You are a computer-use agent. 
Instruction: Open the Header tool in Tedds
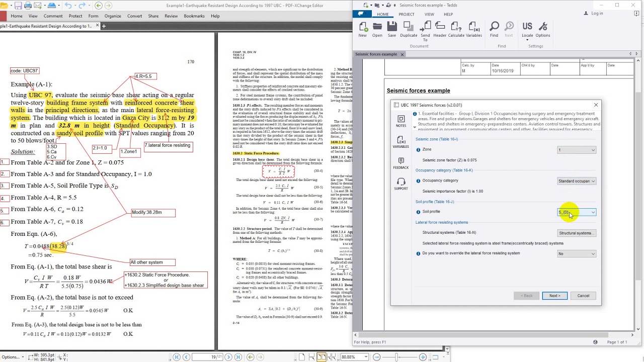click(x=440, y=29)
